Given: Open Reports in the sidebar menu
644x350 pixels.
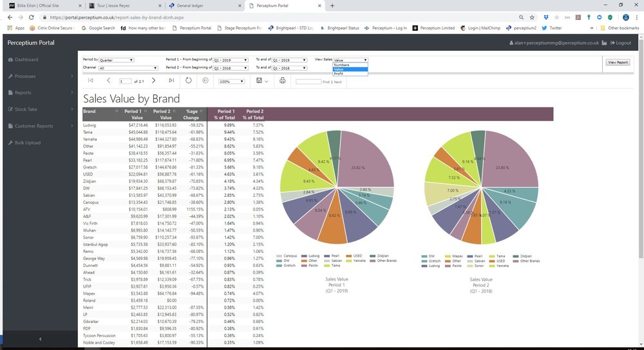Looking at the screenshot, I should [x=23, y=93].
